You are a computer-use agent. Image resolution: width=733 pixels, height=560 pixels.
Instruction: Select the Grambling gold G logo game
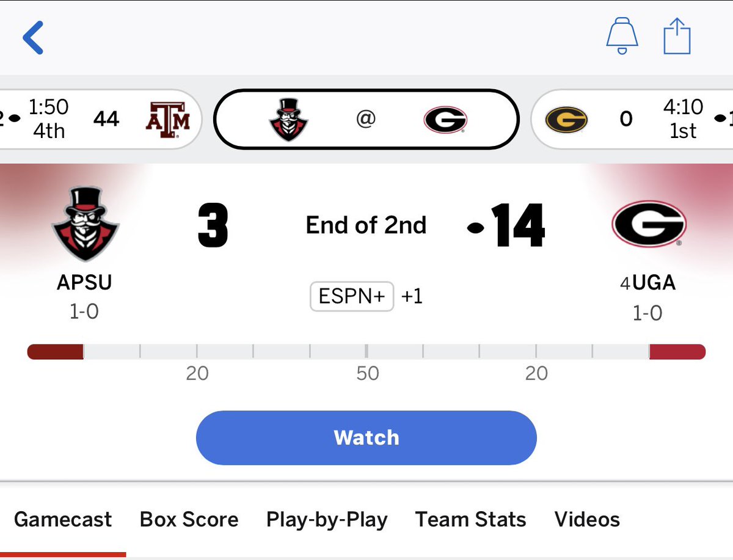point(566,120)
